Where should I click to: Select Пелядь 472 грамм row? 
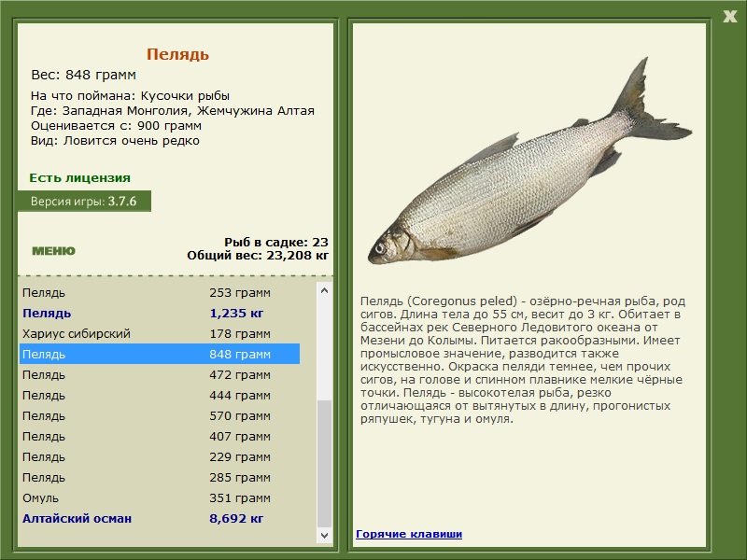point(160,375)
